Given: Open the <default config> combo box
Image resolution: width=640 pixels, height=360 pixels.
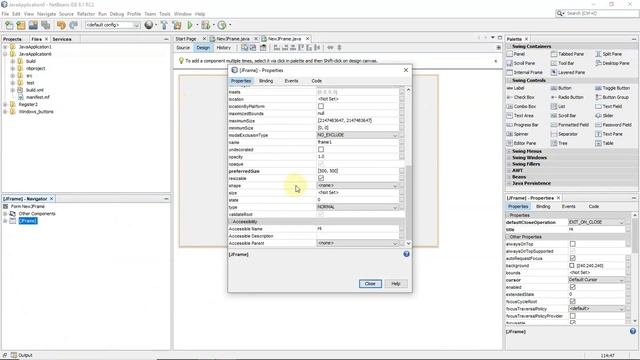Looking at the screenshot, I should pyautogui.click(x=112, y=25).
